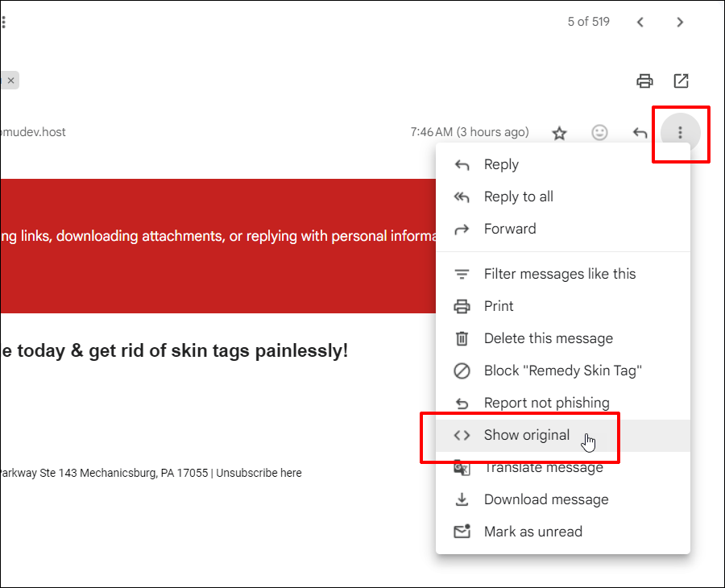Go to the older conversation arrow
This screenshot has width=725, height=588.
[680, 22]
